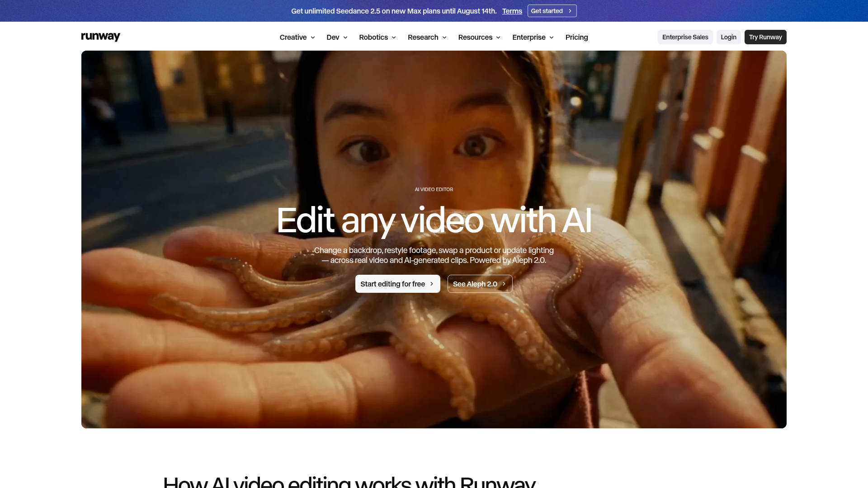Click the 'How AI video editing works' heading
The image size is (868, 488).
coord(349,482)
